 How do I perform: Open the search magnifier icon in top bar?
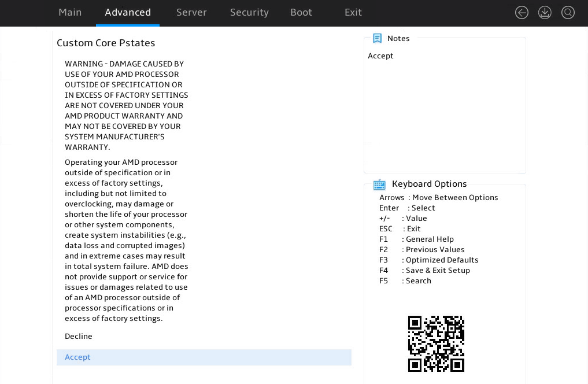point(568,12)
